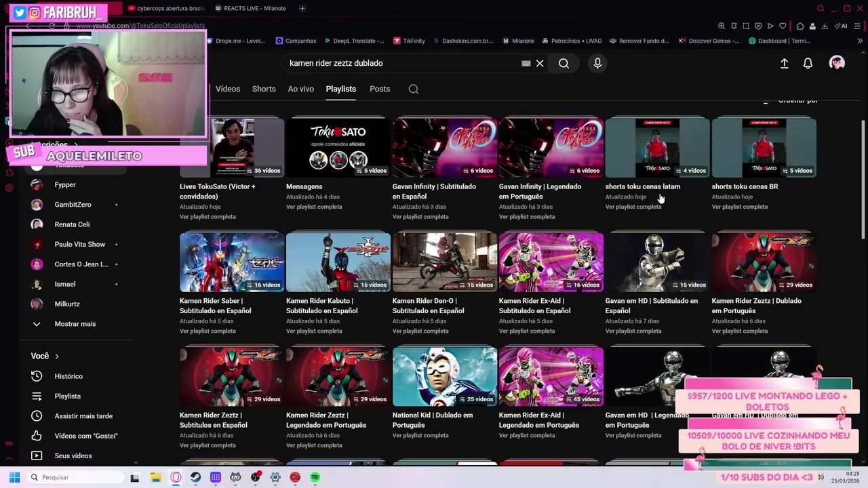
Task: Open the TikFinity bookmark
Action: pos(409,41)
